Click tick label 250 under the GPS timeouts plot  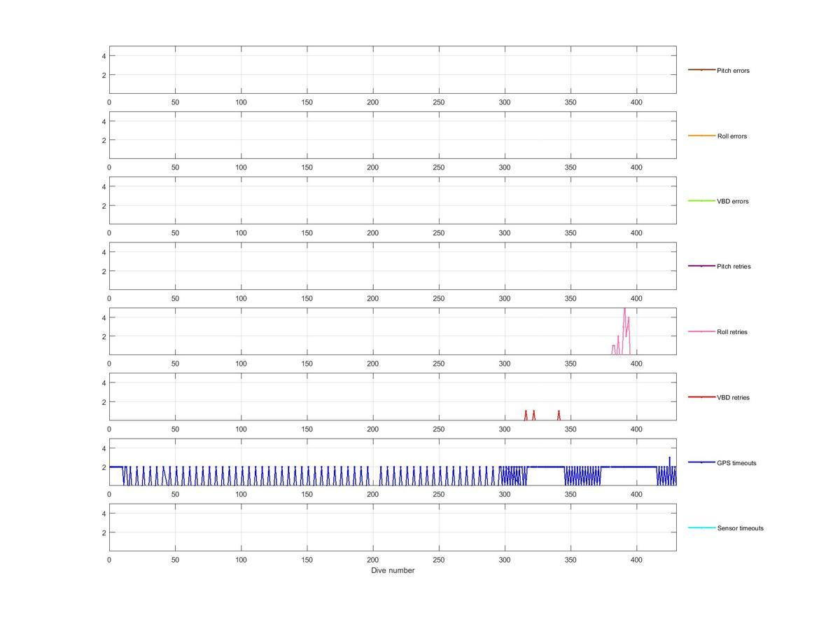439,495
